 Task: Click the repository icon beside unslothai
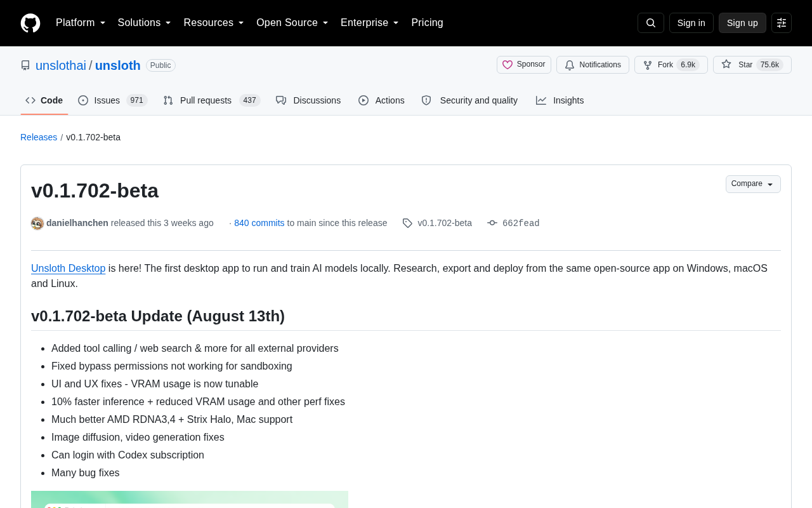(25, 65)
